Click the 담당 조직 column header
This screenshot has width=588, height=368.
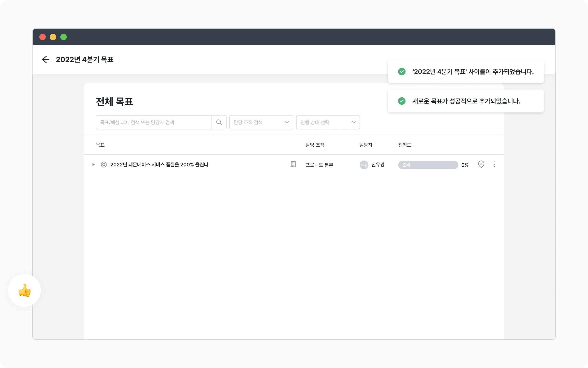(315, 145)
